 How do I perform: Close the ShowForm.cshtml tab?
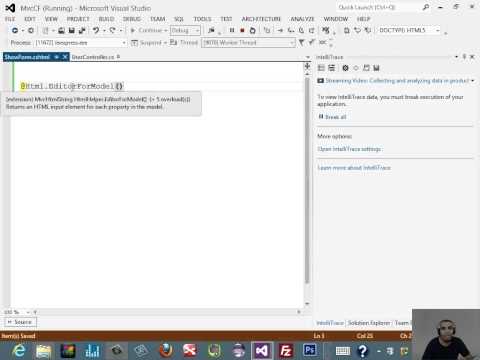pos(65,57)
